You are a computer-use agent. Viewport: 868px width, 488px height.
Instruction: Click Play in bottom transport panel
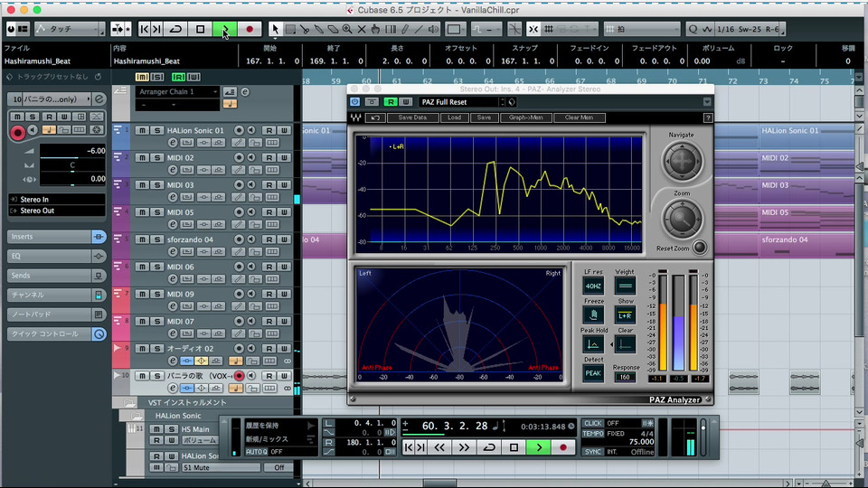point(539,447)
